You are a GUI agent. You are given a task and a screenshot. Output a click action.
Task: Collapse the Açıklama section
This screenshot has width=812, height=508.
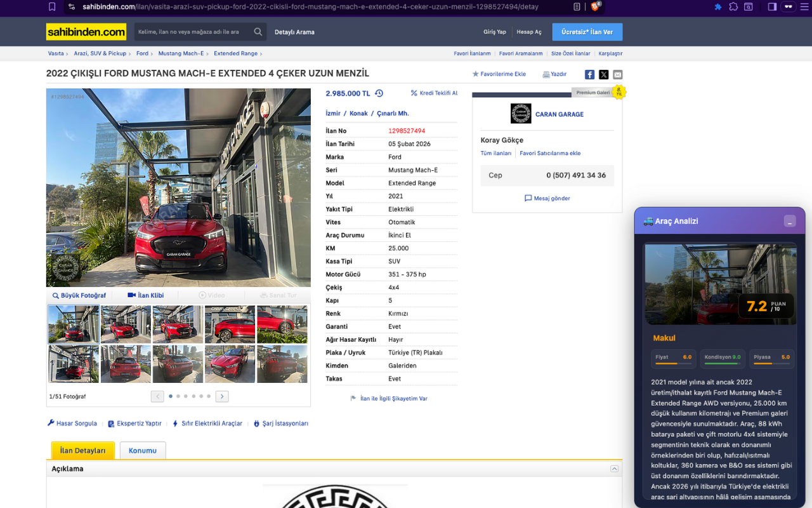tap(614, 469)
